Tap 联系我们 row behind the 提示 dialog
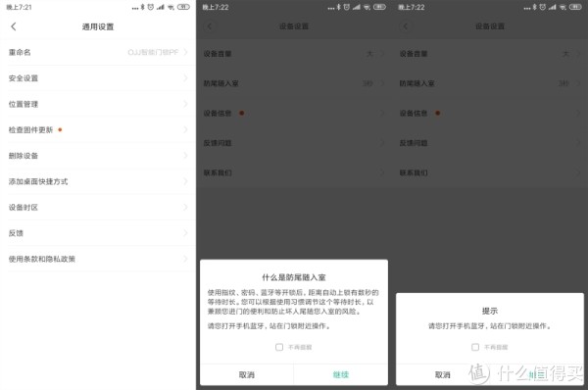 click(x=490, y=172)
